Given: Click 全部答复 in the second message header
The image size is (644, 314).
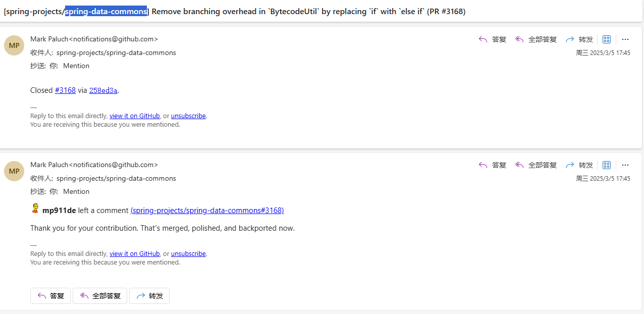Looking at the screenshot, I should (x=535, y=165).
